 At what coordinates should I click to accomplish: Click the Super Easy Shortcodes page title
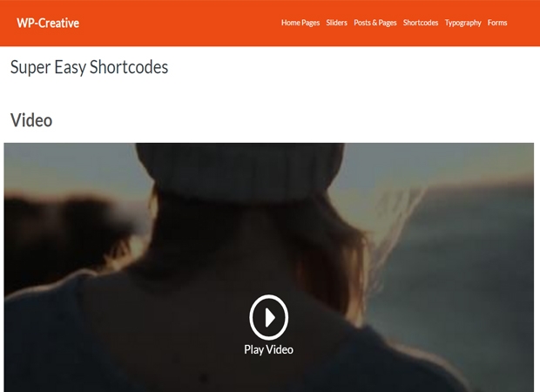[x=89, y=67]
